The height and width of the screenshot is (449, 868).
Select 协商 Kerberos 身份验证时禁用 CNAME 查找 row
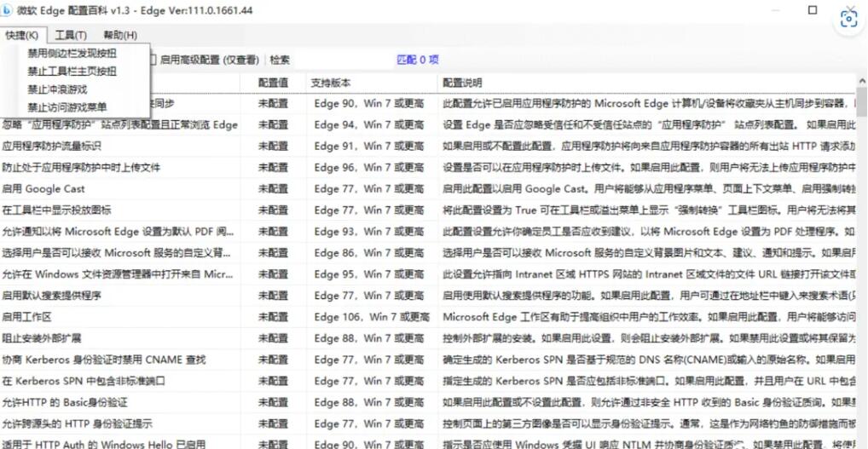(429, 360)
